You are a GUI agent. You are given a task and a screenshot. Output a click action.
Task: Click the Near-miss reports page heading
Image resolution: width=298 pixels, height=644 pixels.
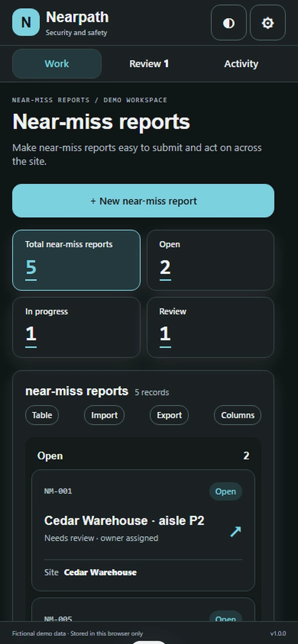click(101, 122)
